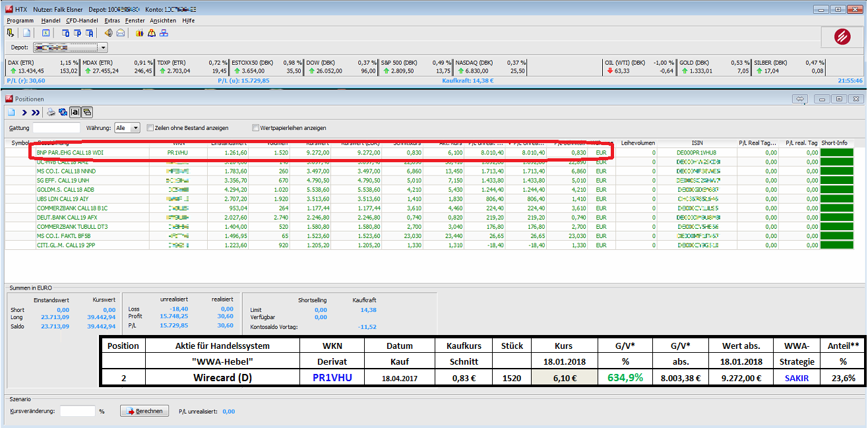Open the CFD-Handel menu
Image resolution: width=868 pixels, height=428 pixels.
(x=82, y=20)
